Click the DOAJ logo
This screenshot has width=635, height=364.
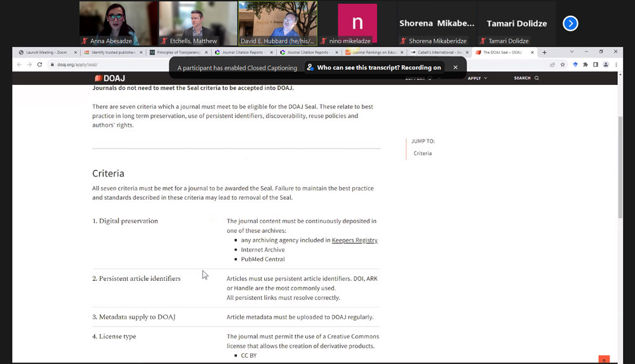click(x=109, y=78)
